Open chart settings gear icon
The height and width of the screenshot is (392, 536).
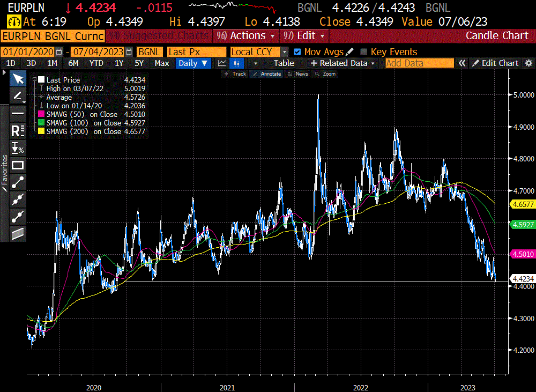[529, 63]
